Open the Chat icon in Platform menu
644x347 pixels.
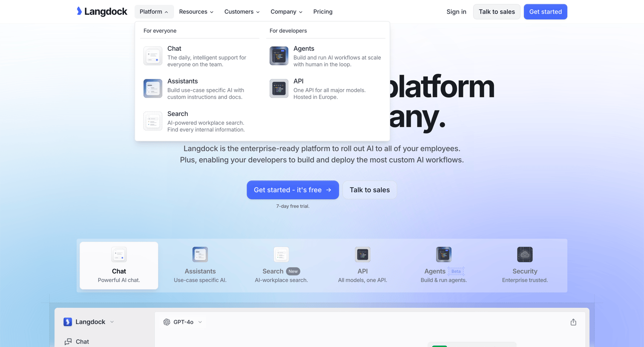[x=153, y=56]
